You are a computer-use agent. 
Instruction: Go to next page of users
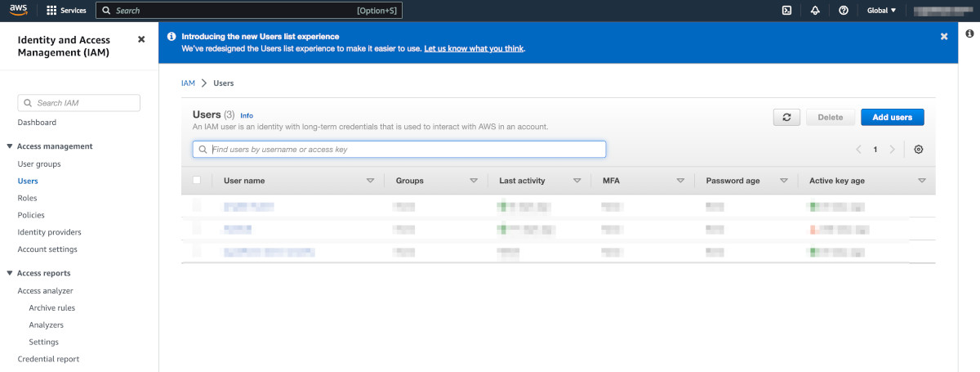pyautogui.click(x=892, y=150)
